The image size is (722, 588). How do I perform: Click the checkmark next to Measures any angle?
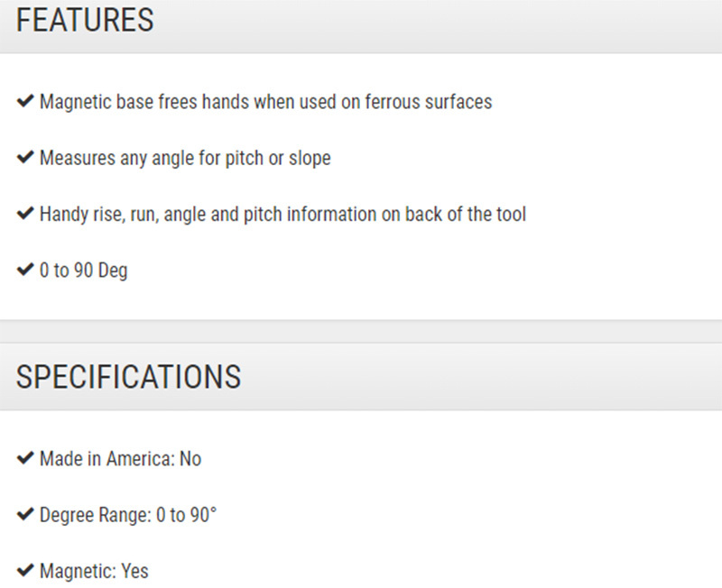(25, 157)
